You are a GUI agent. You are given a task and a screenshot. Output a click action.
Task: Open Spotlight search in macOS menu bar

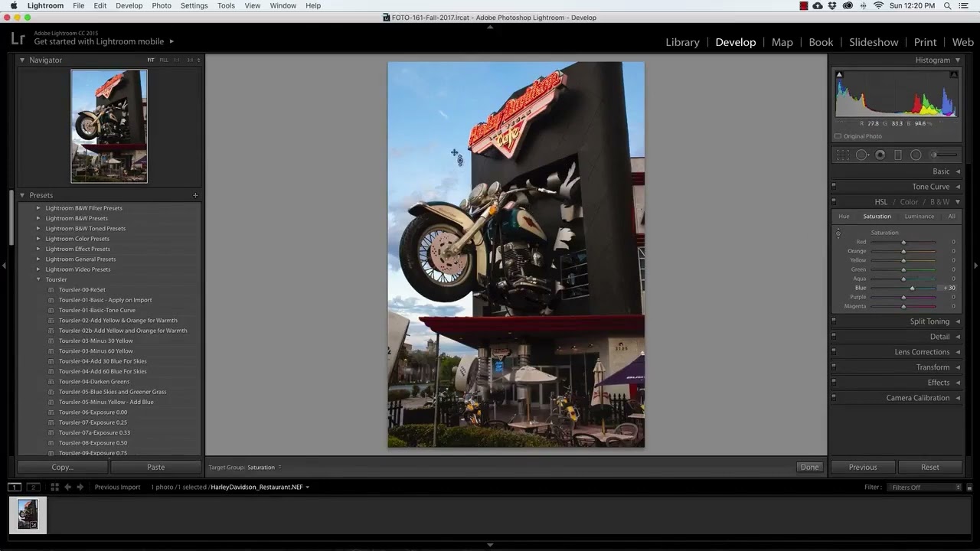(x=947, y=5)
